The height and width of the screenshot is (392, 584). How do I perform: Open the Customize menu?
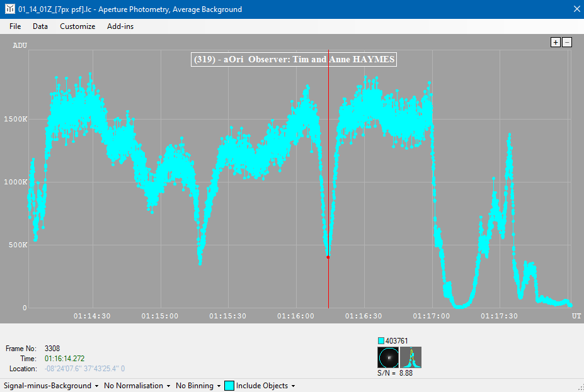click(77, 26)
